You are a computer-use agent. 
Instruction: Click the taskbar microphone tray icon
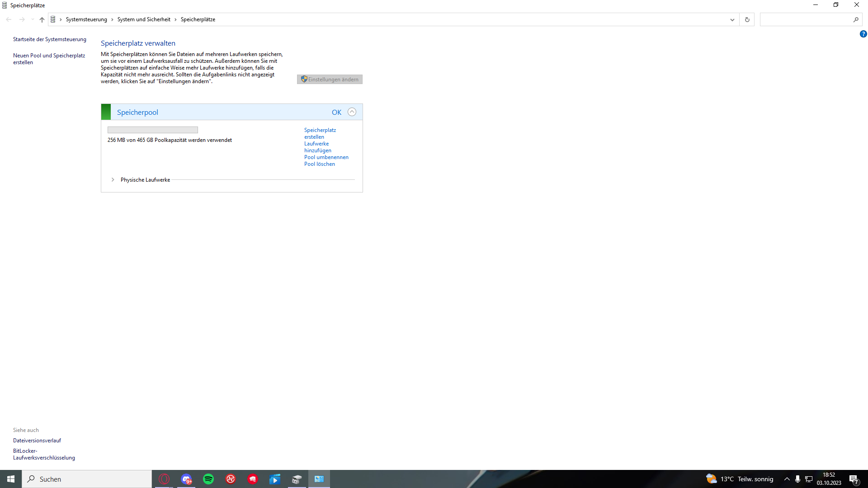tap(797, 479)
